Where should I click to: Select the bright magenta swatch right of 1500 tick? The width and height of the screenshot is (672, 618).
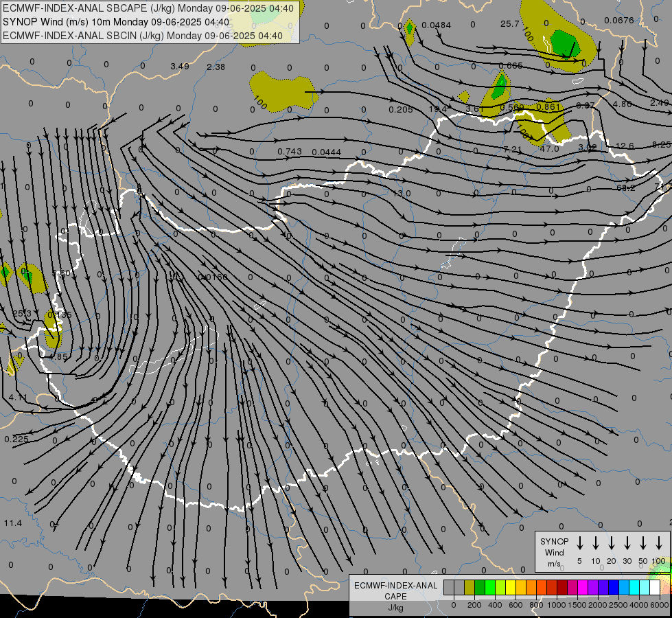click(583, 587)
